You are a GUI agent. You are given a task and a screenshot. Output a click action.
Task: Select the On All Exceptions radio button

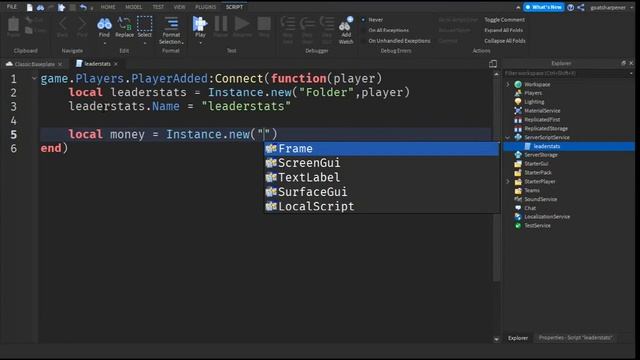[363, 30]
